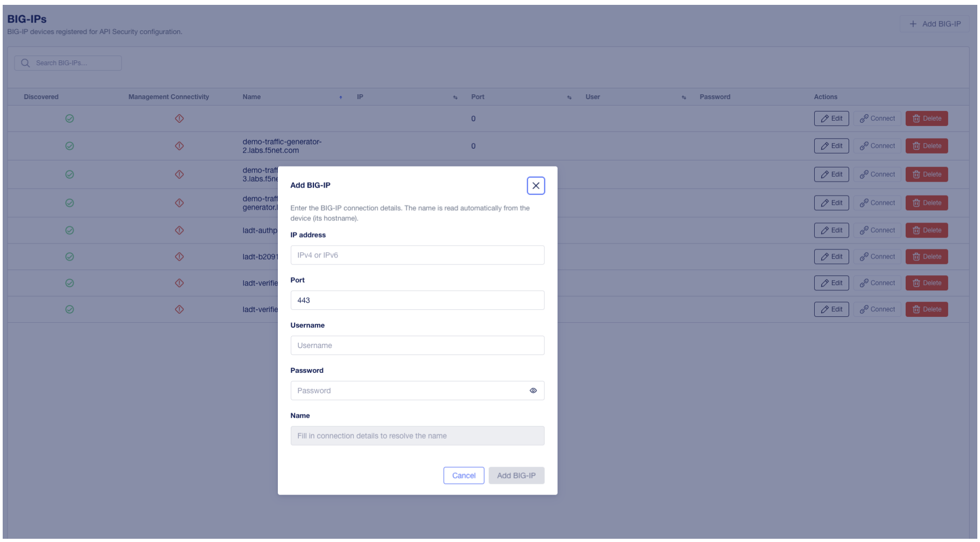The width and height of the screenshot is (980, 542).
Task: Click discovered check icon for demo-traffic-generator-2
Action: [69, 146]
